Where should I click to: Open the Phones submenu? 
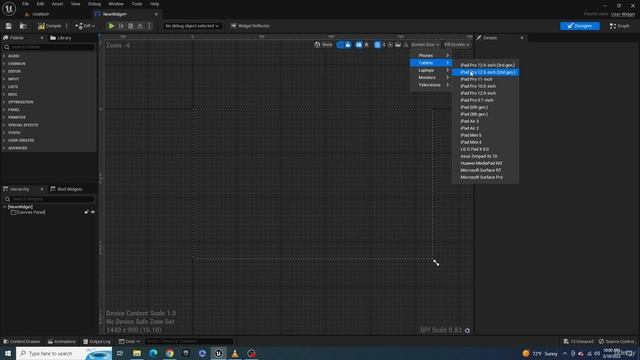coord(431,56)
